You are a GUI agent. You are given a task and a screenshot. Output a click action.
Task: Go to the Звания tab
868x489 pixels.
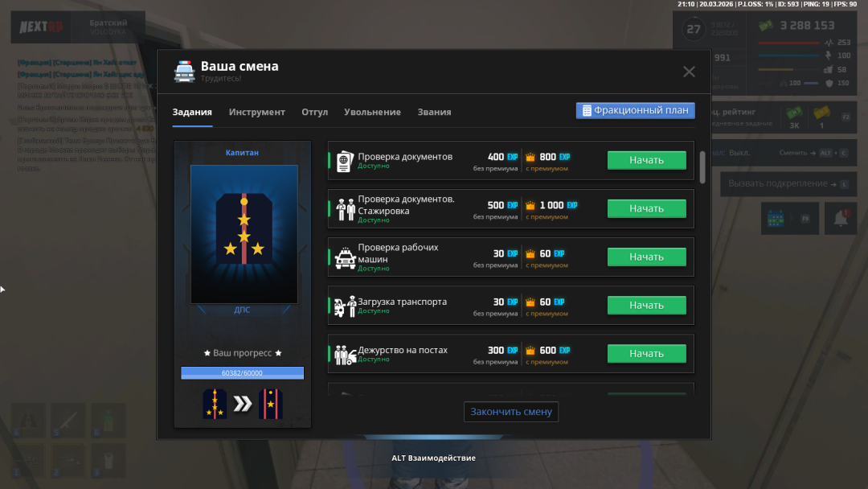point(434,112)
